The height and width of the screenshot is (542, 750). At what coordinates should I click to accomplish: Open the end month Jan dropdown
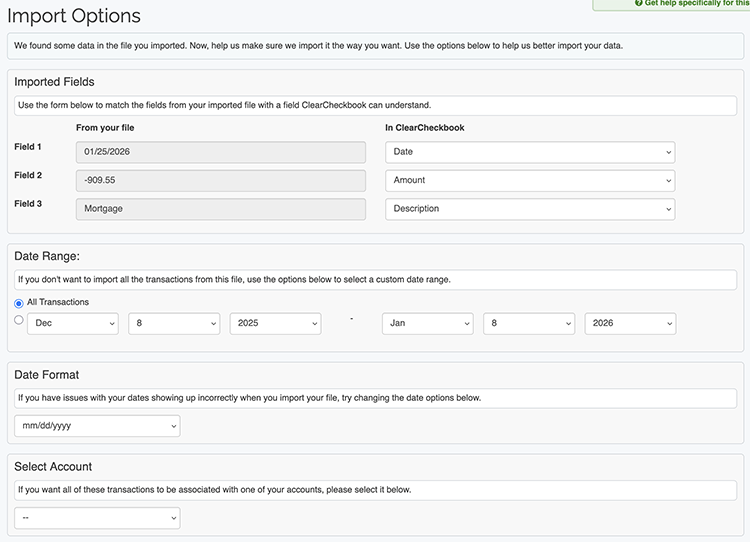(x=428, y=323)
